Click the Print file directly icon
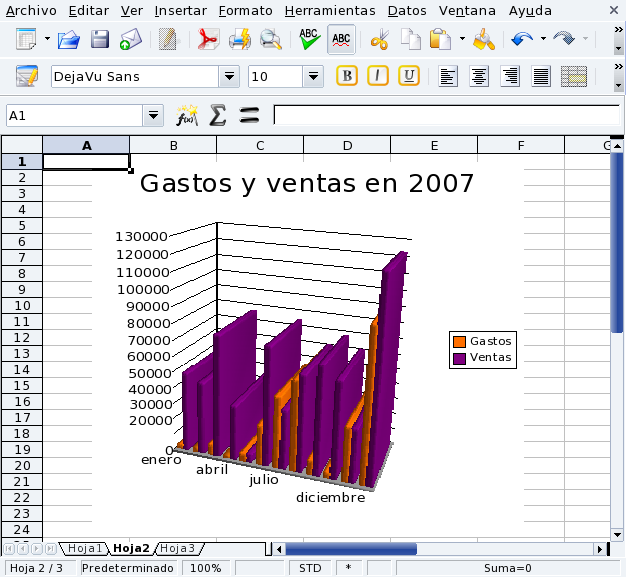 (240, 39)
